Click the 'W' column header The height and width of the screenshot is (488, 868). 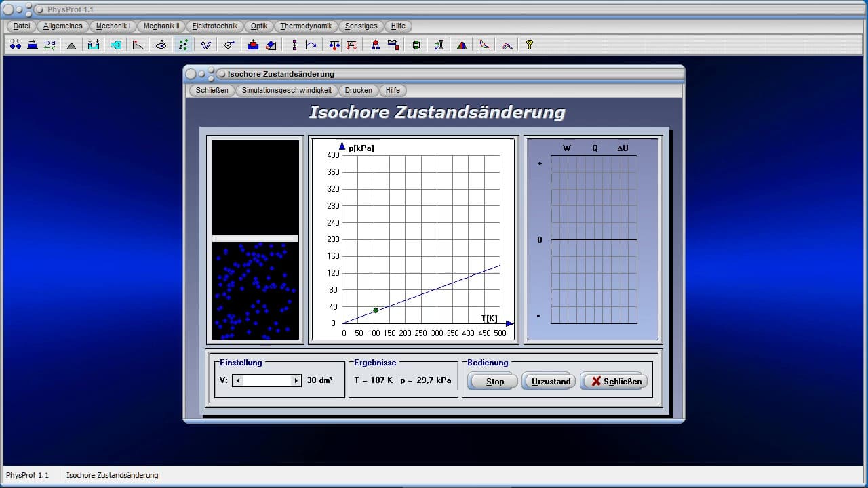(567, 148)
